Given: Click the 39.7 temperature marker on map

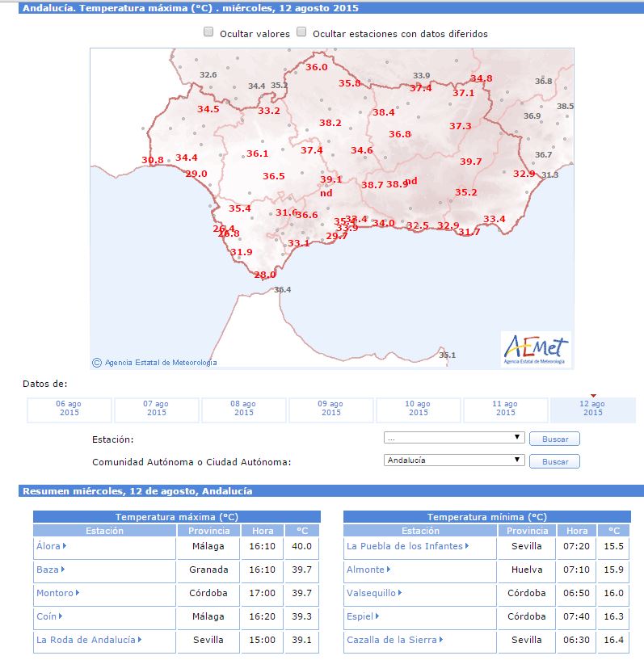Looking at the screenshot, I should [470, 162].
